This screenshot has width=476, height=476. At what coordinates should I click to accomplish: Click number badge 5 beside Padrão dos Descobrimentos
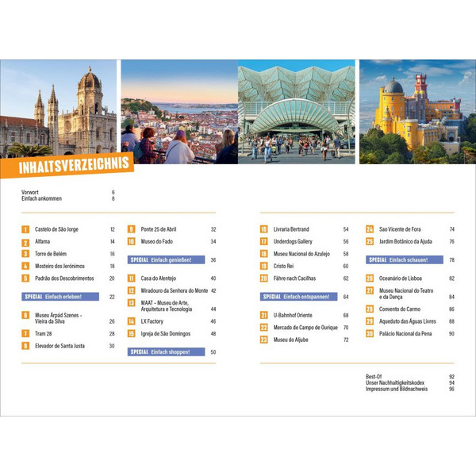[25, 278]
